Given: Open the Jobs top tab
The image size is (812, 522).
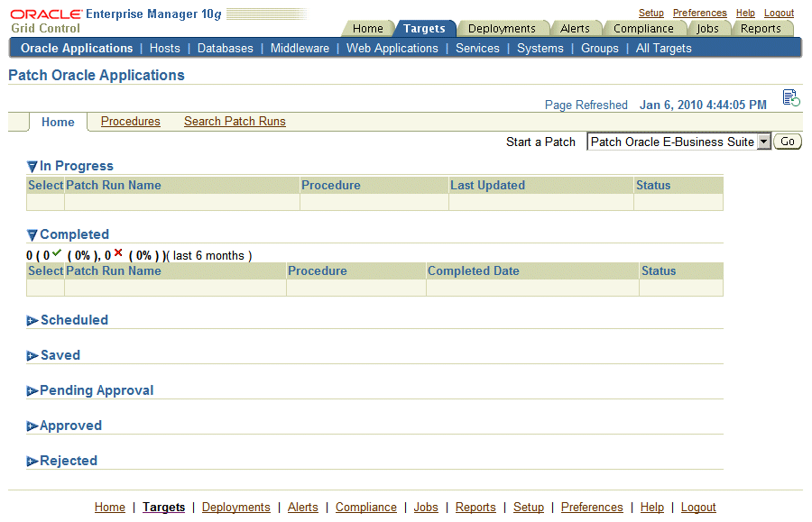Looking at the screenshot, I should (x=707, y=29).
